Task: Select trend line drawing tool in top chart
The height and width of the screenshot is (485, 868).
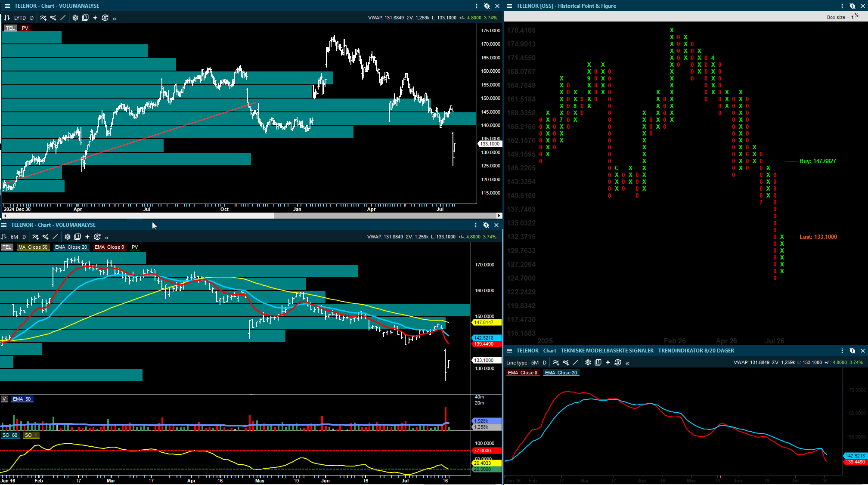Action: click(63, 18)
